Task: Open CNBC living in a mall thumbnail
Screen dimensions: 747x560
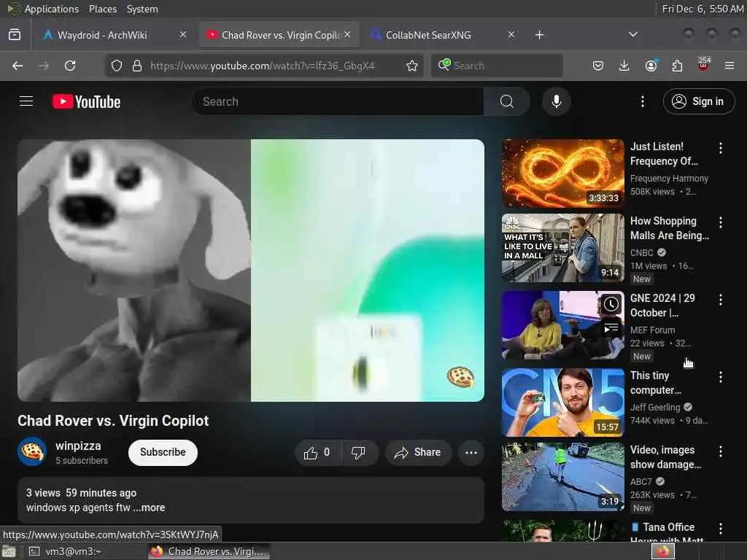Action: tap(562, 248)
